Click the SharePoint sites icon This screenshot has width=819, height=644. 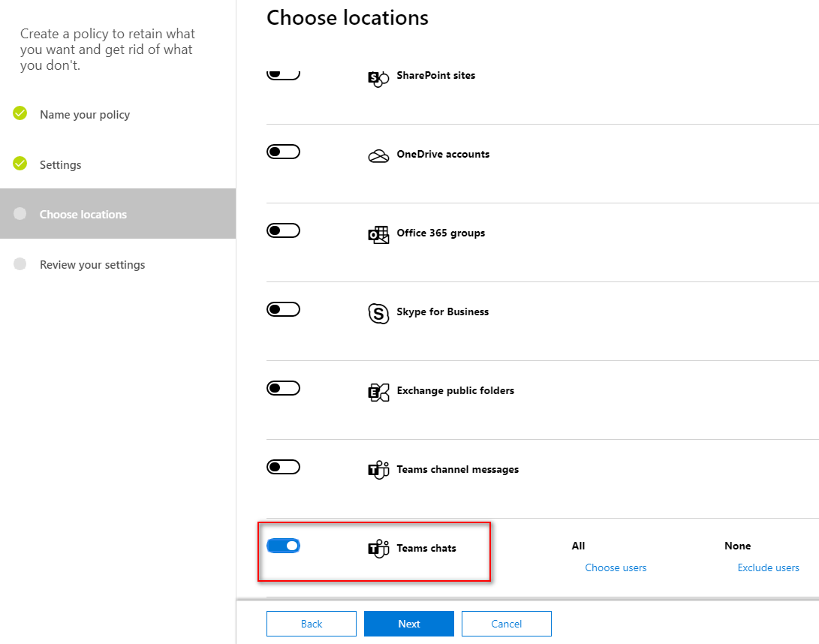(x=378, y=78)
